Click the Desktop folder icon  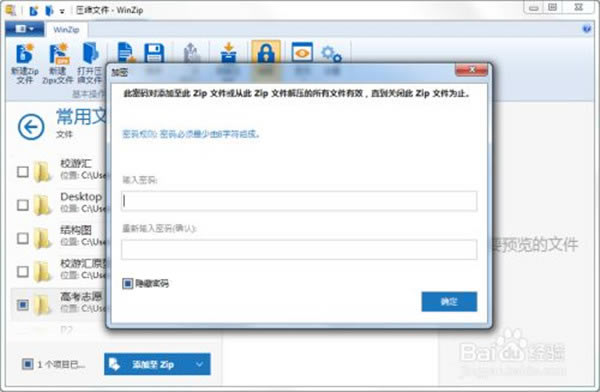pos(42,204)
